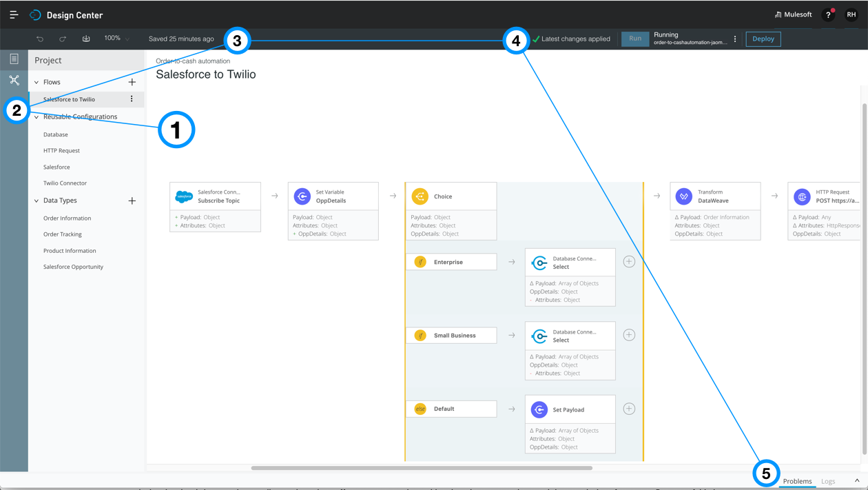Switch to the Logs tab
868x490 pixels.
(828, 481)
